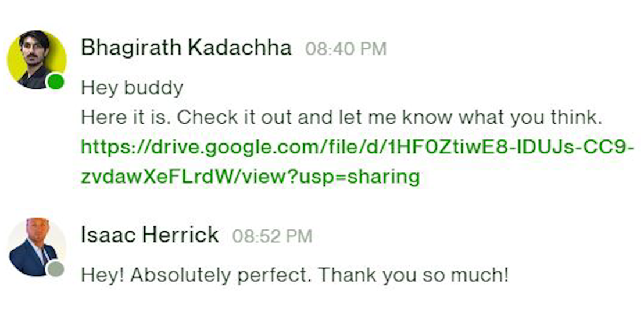Screen dimensions: 644x320
Task: Click the word "buddy" in the first message
Action: click(x=153, y=88)
